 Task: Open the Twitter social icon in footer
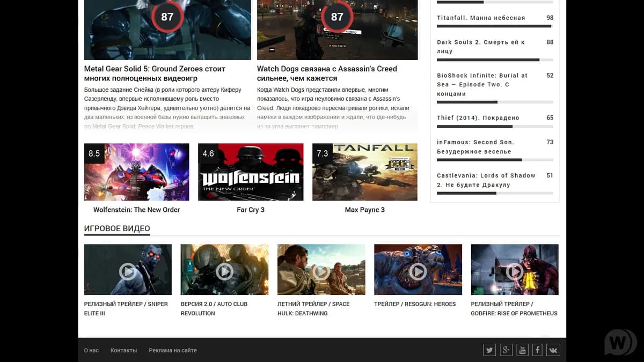[x=489, y=350]
